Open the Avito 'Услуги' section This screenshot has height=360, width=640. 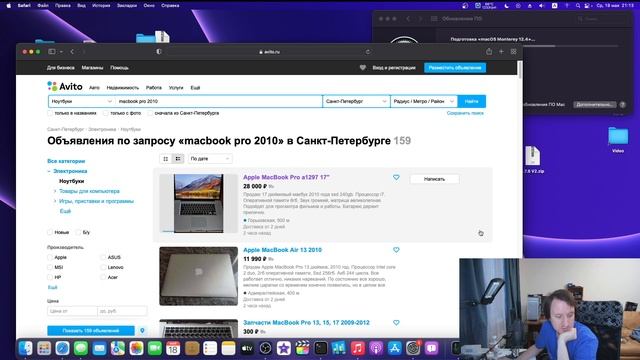176,88
